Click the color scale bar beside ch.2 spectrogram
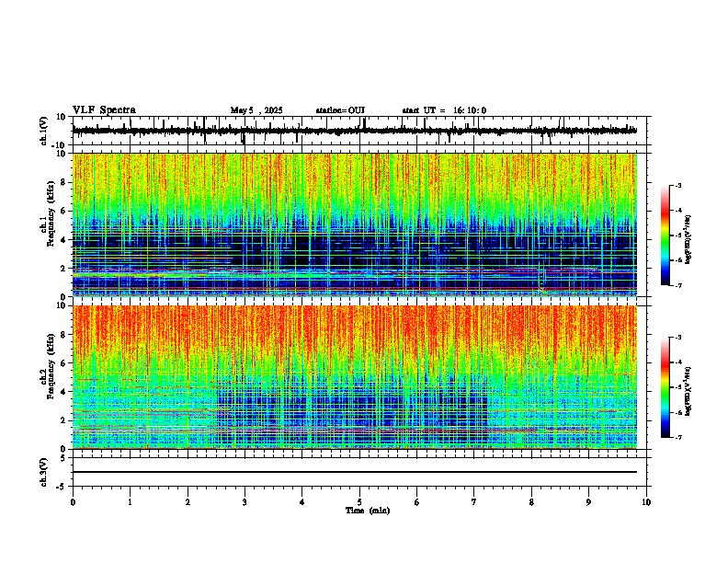 [665, 387]
